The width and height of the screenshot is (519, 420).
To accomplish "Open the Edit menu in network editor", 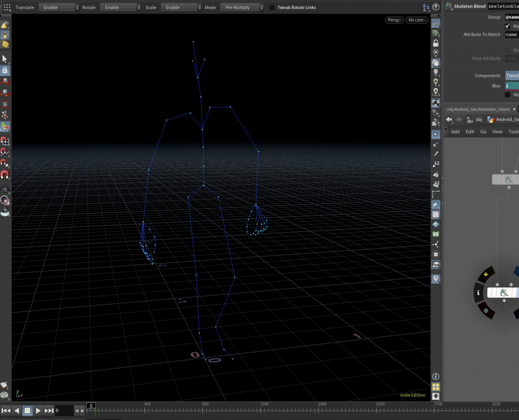I will coord(470,131).
